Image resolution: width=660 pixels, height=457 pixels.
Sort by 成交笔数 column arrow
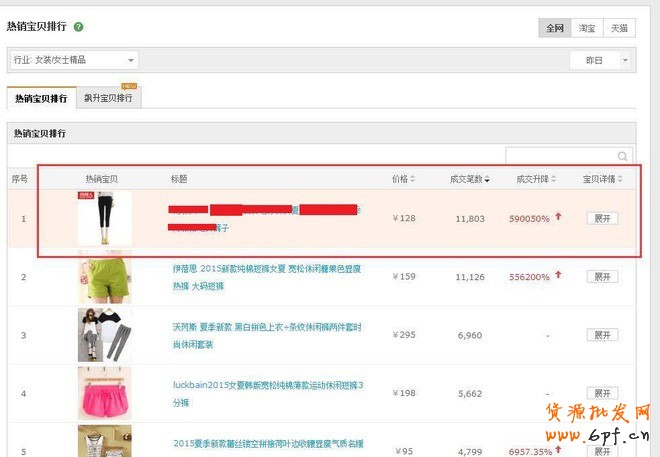(489, 180)
